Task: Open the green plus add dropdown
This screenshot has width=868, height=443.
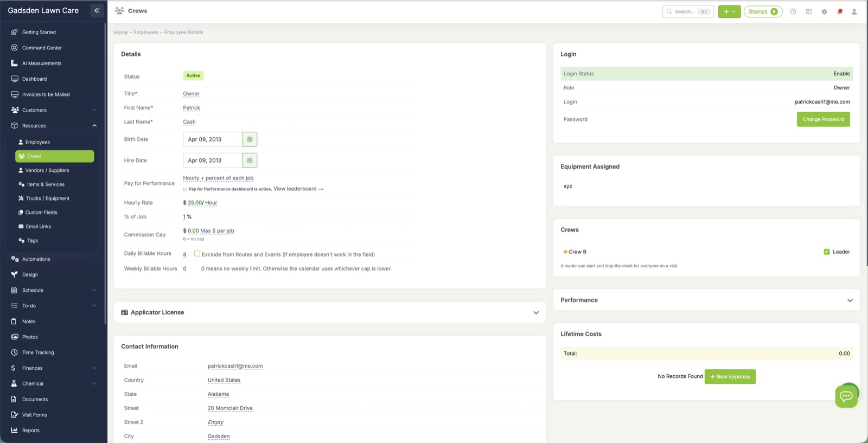Action: 729,11
